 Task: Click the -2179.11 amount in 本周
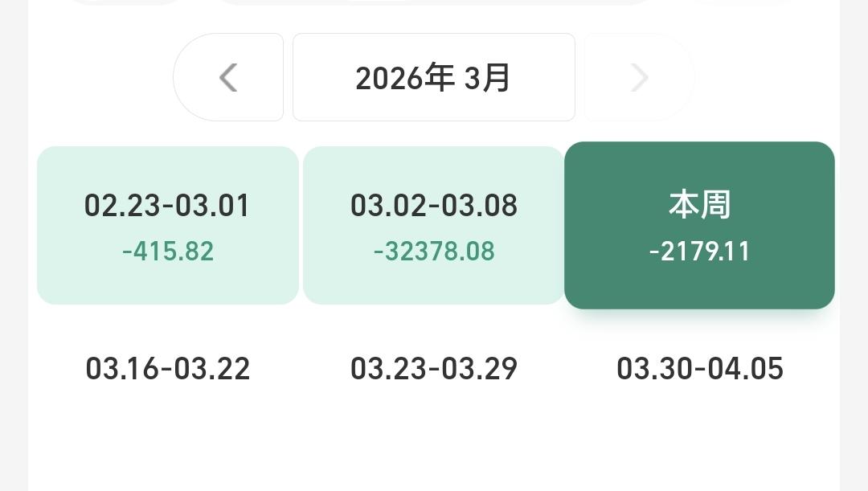tap(700, 252)
